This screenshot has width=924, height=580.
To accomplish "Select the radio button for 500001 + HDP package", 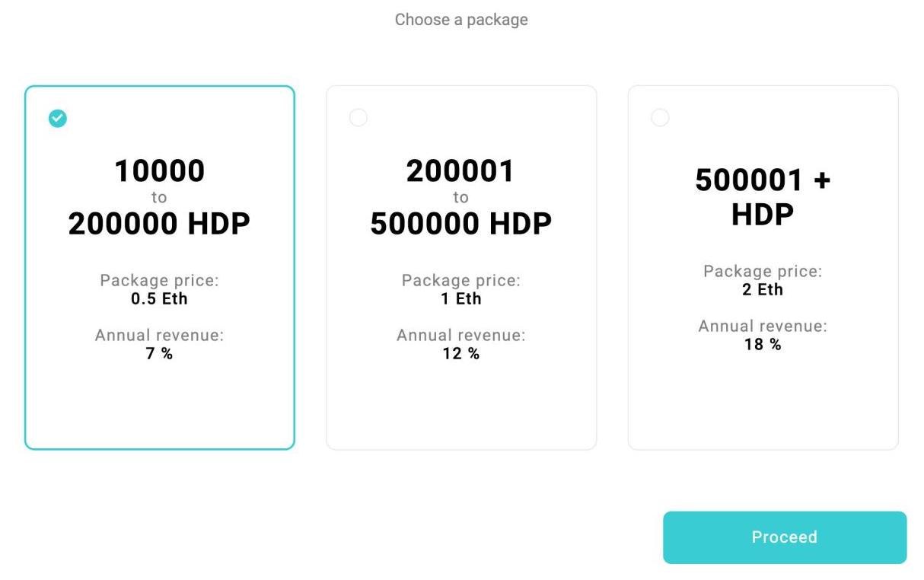I will 660,118.
